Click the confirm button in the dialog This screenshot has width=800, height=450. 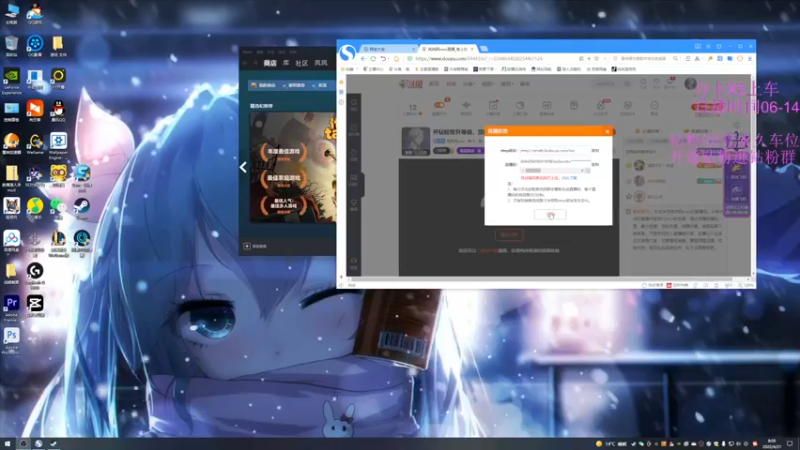pos(550,215)
